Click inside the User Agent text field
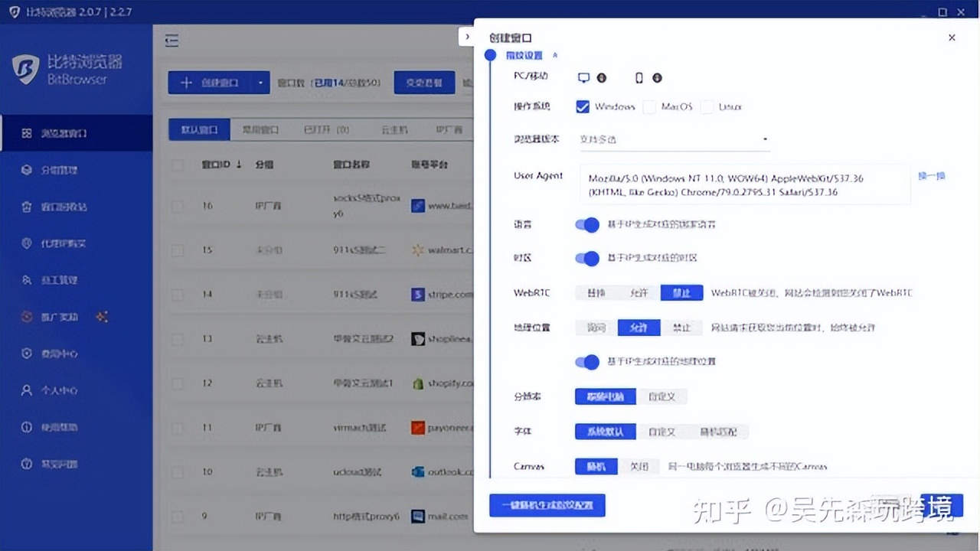This screenshot has width=980, height=551. coord(745,184)
